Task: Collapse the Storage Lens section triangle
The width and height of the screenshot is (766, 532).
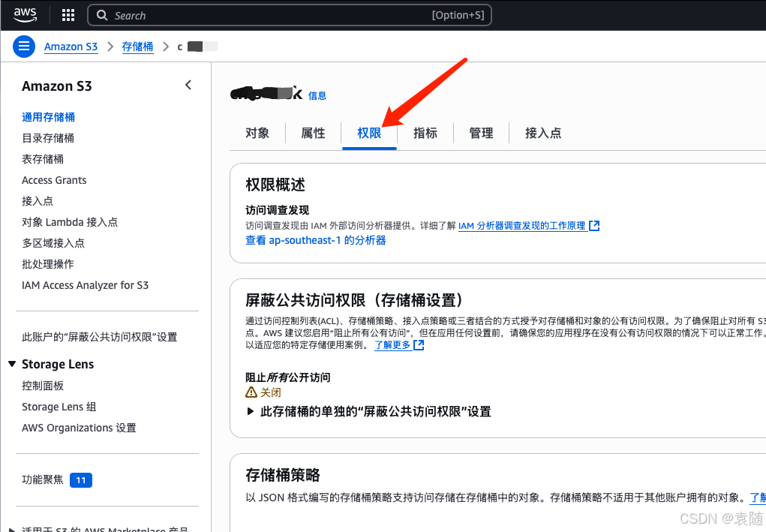Action: click(12, 364)
